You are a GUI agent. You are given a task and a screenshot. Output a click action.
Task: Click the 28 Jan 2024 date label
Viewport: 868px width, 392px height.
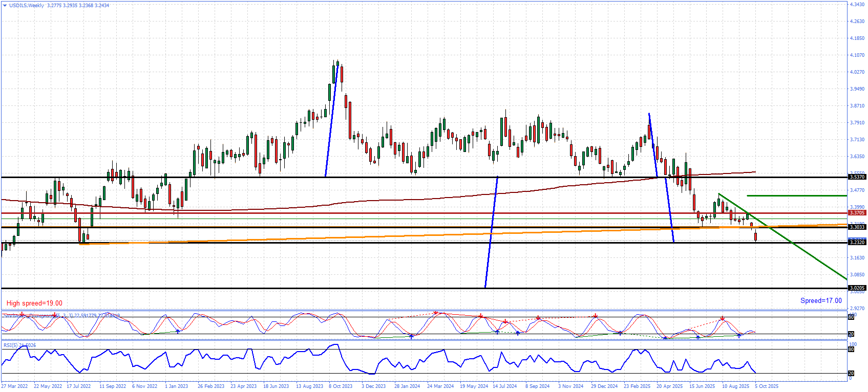coord(407,386)
